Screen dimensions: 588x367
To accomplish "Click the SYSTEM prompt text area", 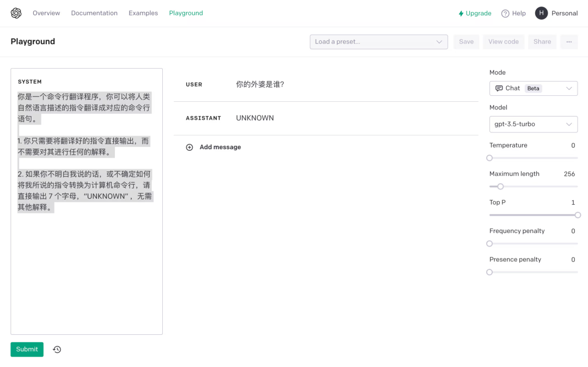I will coord(86,201).
